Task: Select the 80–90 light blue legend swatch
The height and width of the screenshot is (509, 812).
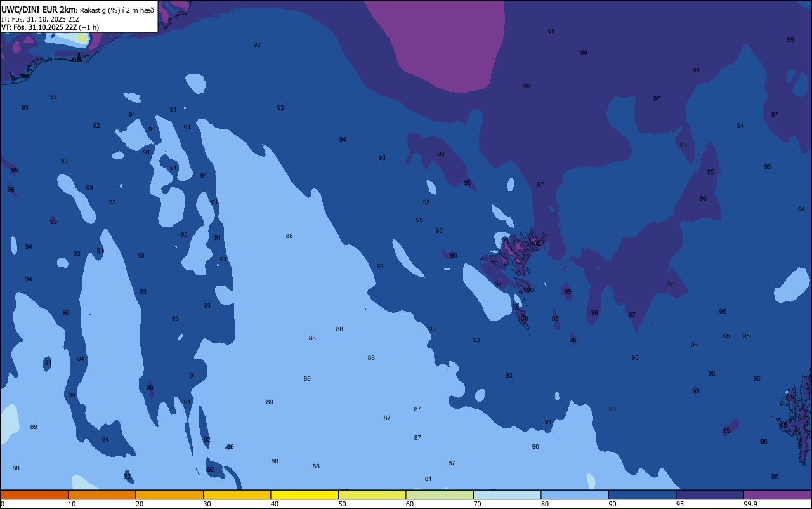Action: click(575, 494)
